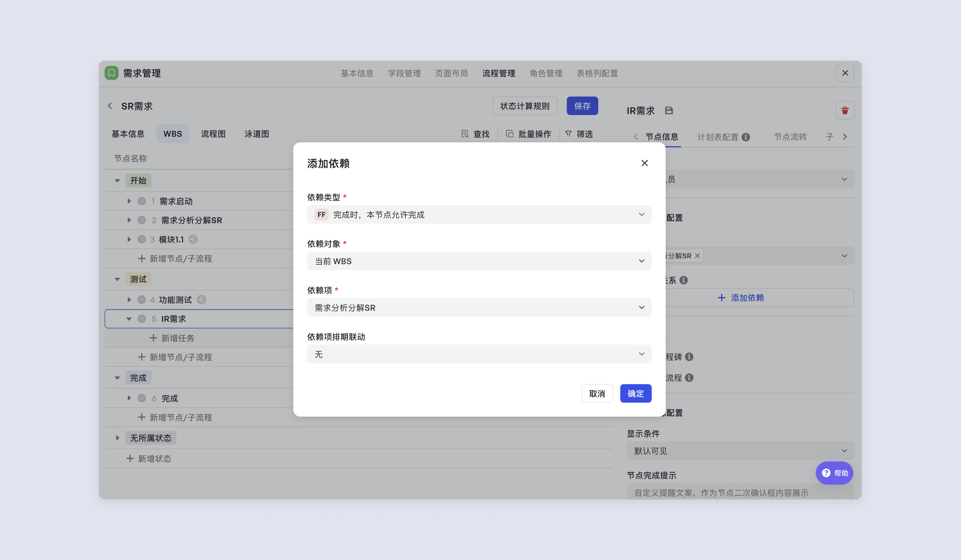The width and height of the screenshot is (961, 560).
Task: Collapse the 完成 status group
Action: tap(117, 378)
